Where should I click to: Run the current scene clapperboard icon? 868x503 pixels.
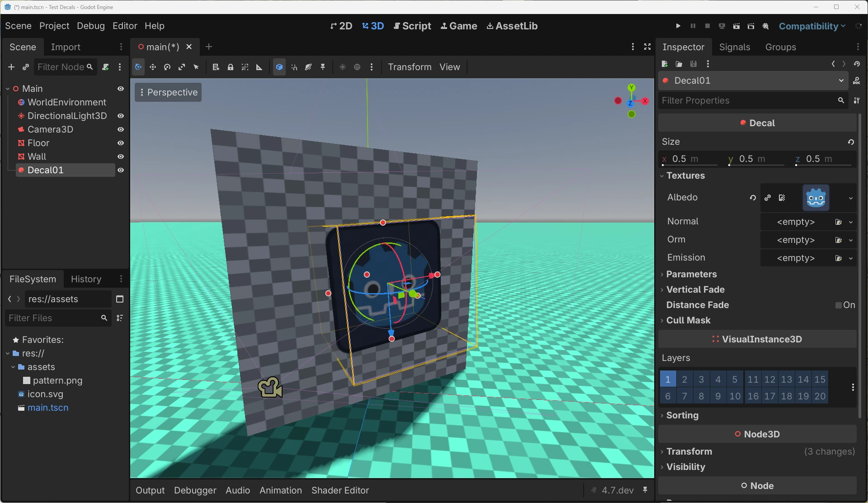(736, 26)
